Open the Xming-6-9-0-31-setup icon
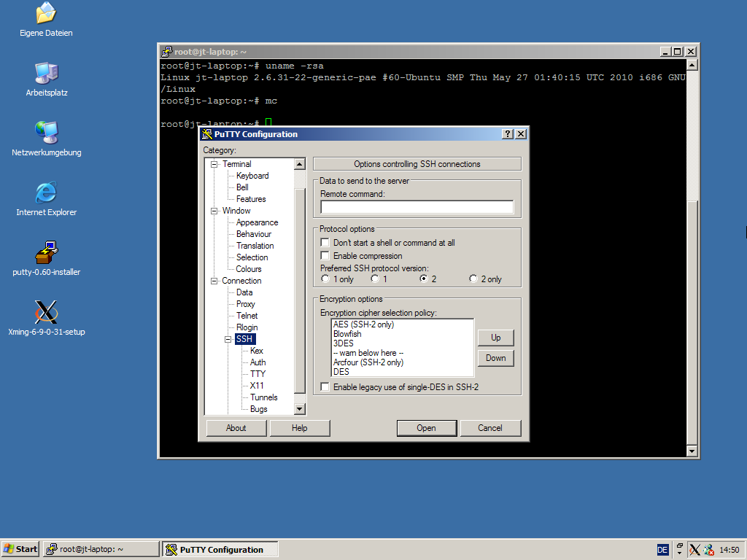The image size is (747, 560). tap(46, 312)
